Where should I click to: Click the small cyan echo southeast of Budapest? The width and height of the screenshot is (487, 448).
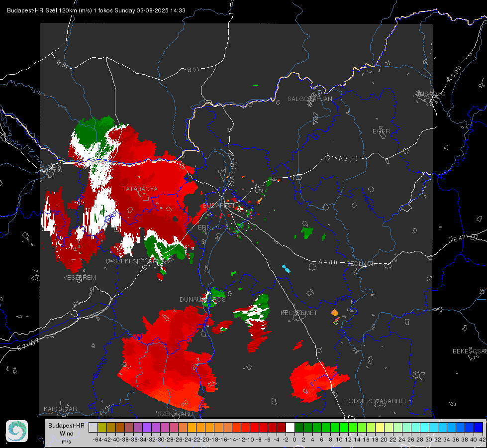point(286,269)
